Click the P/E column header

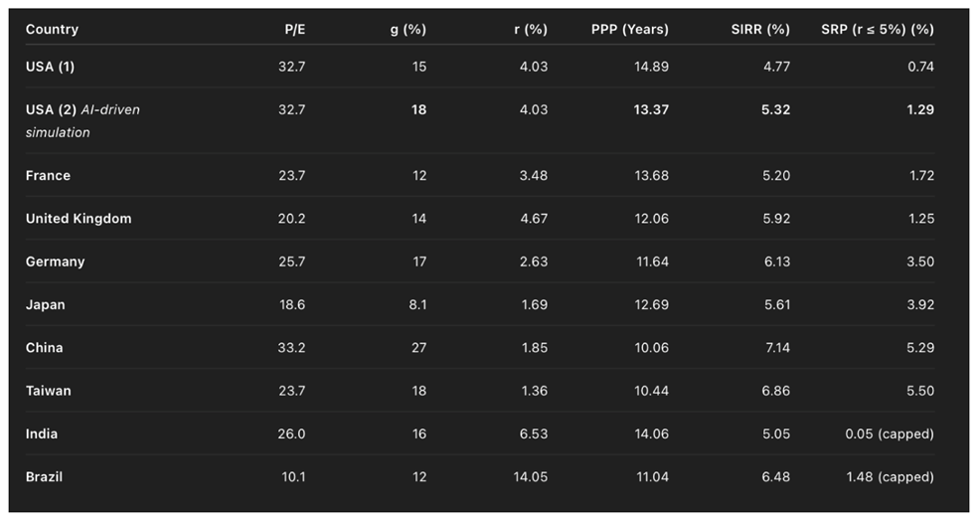(294, 30)
